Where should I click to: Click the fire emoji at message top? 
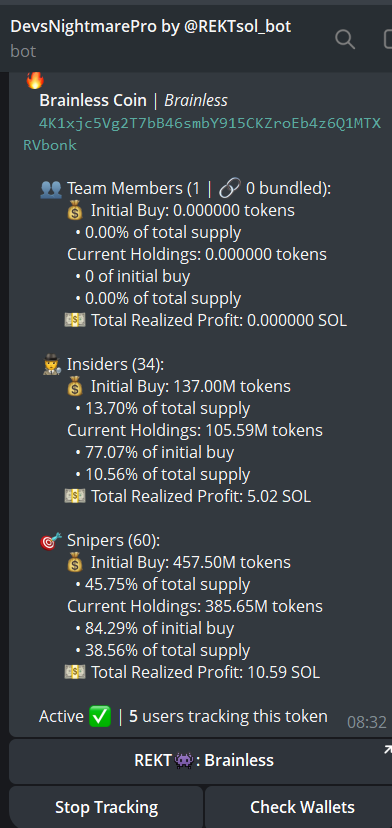click(35, 80)
